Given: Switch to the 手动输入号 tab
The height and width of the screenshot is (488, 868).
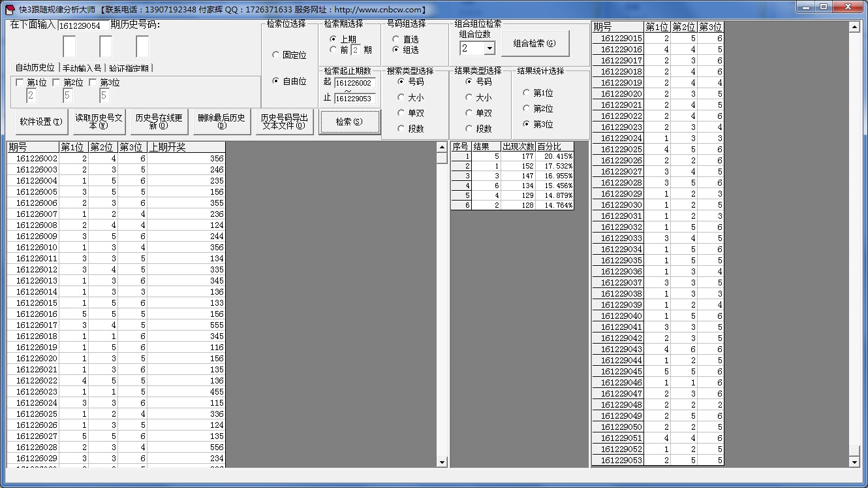Looking at the screenshot, I should click(82, 68).
